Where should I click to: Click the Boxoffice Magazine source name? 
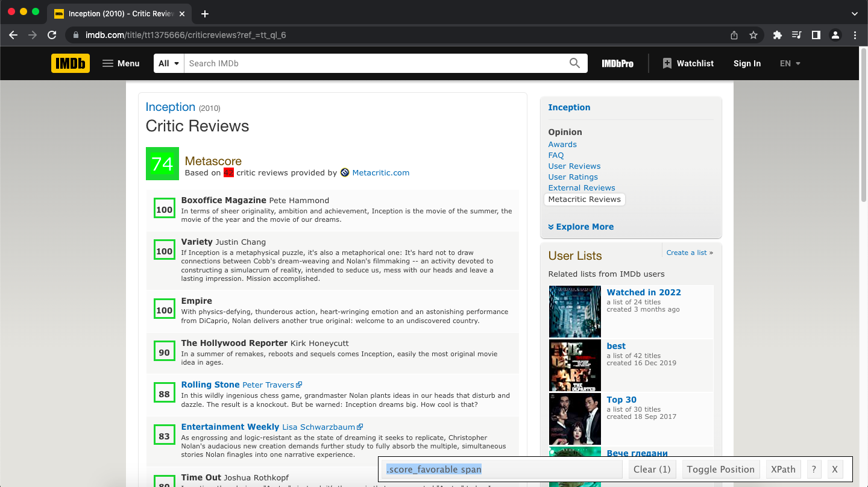tap(224, 200)
